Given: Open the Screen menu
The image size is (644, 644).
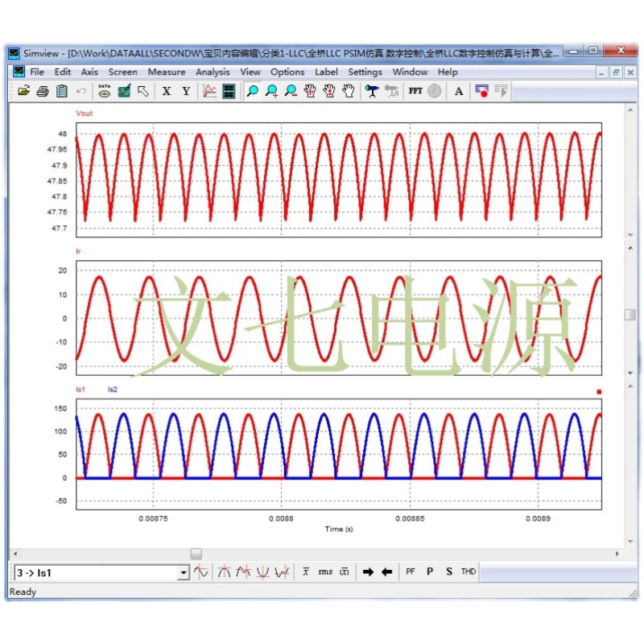Looking at the screenshot, I should click(123, 72).
